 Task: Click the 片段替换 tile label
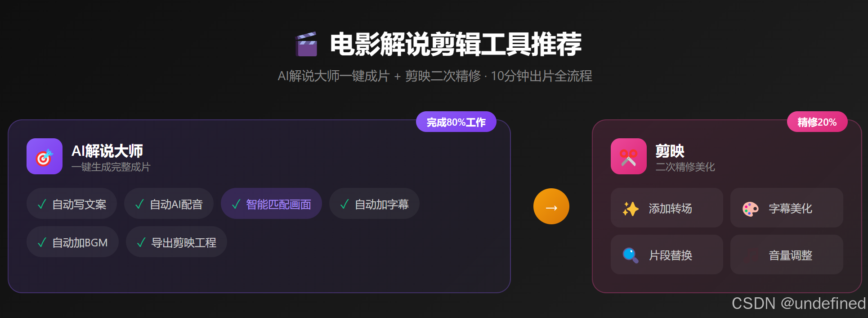671,255
